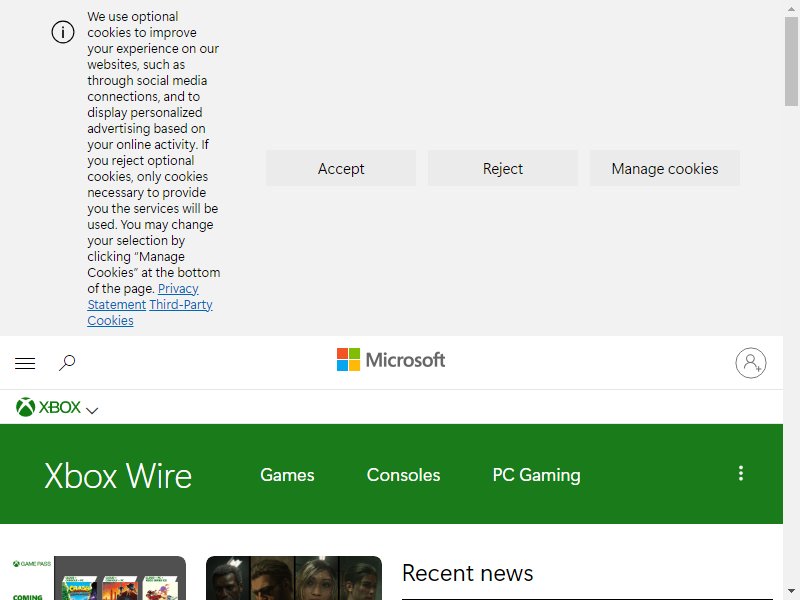Open Manage cookies settings

click(x=665, y=168)
